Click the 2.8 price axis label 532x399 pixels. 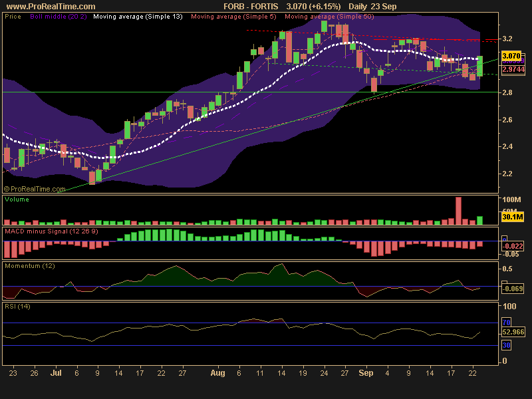click(x=507, y=92)
